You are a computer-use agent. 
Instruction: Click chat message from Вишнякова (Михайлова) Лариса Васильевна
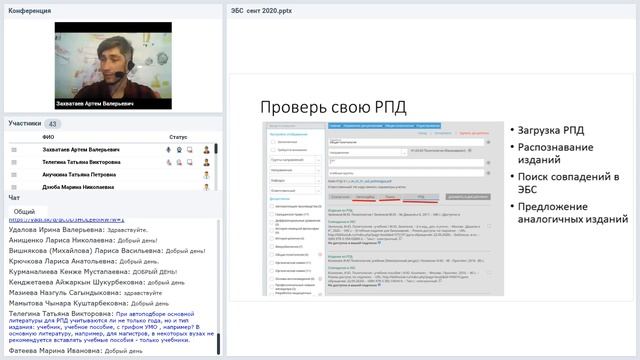point(107,251)
